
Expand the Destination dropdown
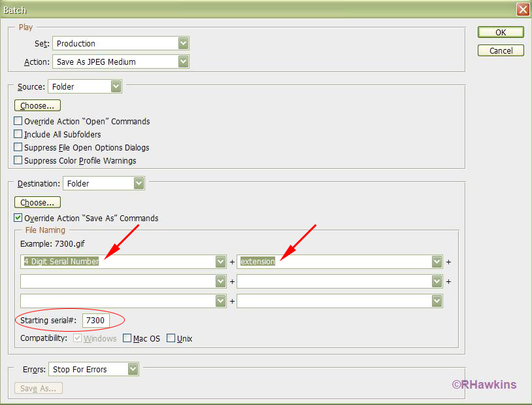103,183
